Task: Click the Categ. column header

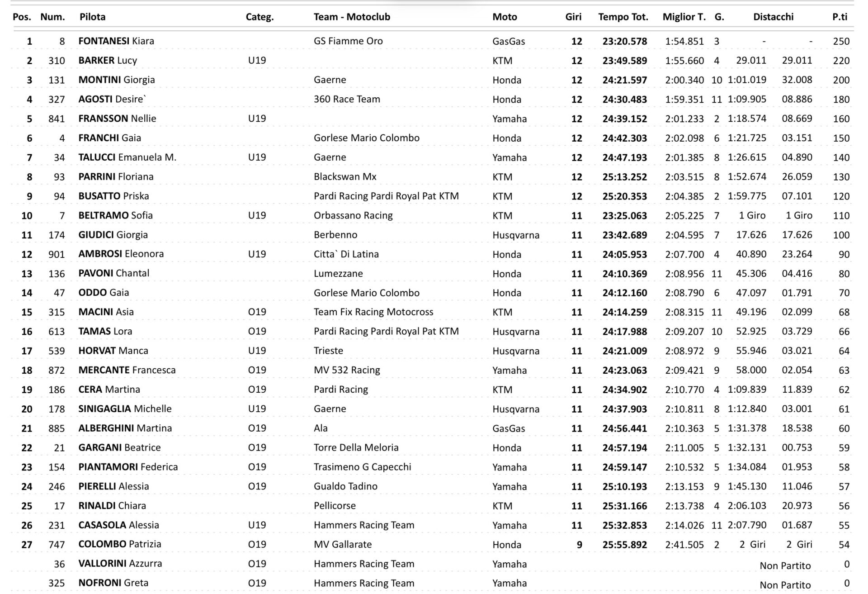Action: point(259,17)
